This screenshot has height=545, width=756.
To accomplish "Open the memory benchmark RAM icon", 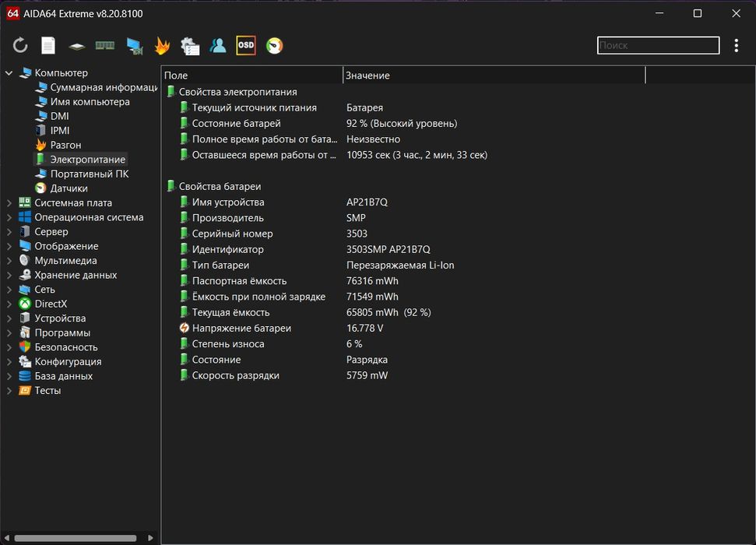I will pos(104,46).
